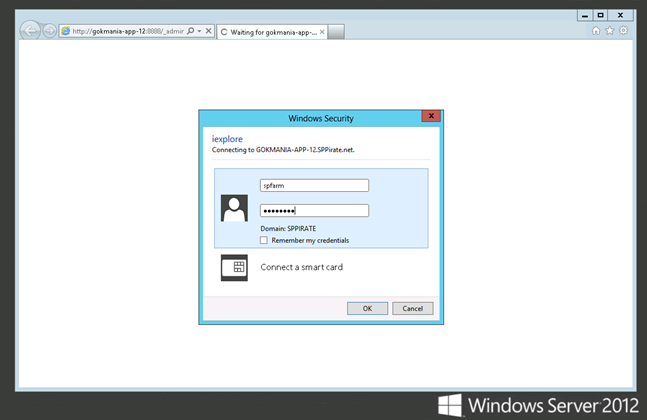Check 'Remember my credentials' checkbox

264,240
